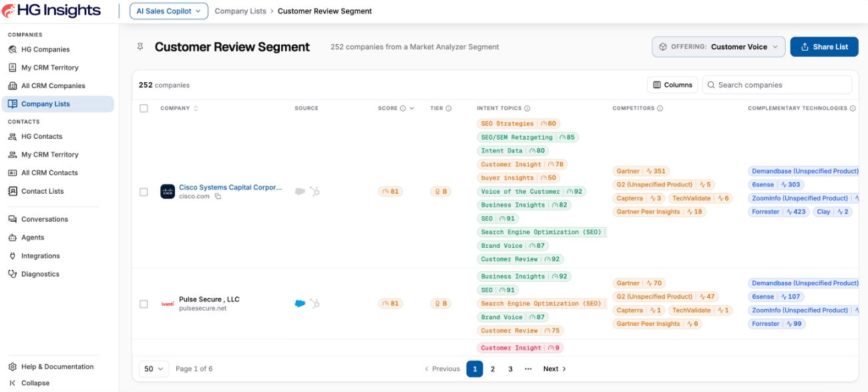Click the Previous page button
Image resolution: width=868 pixels, height=392 pixels.
pyautogui.click(x=442, y=369)
